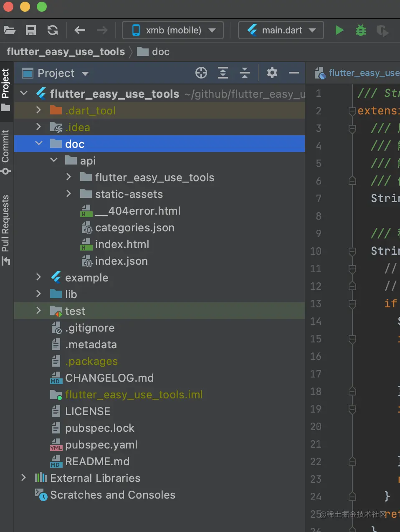Select the flutter_easy_use editor tab
This screenshot has width=400, height=532.
357,73
